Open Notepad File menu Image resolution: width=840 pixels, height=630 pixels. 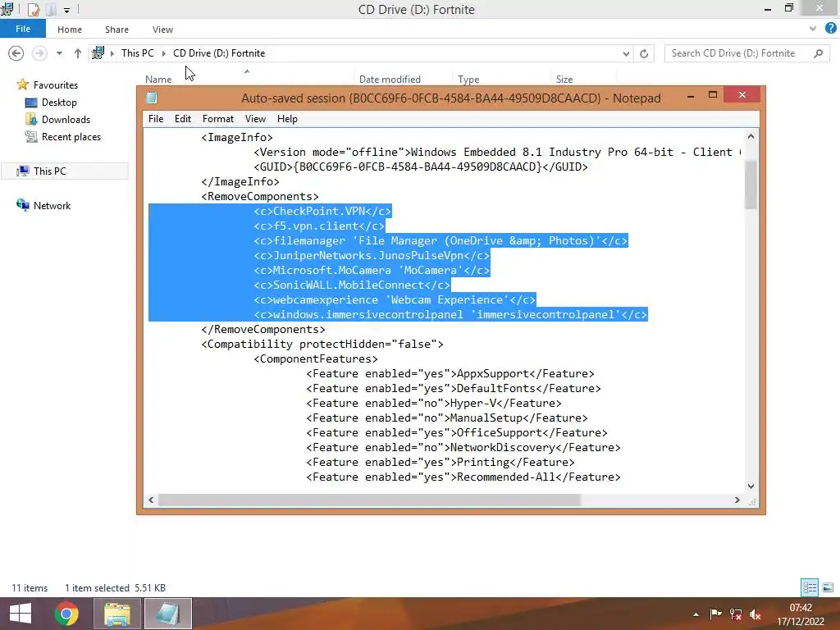(156, 119)
